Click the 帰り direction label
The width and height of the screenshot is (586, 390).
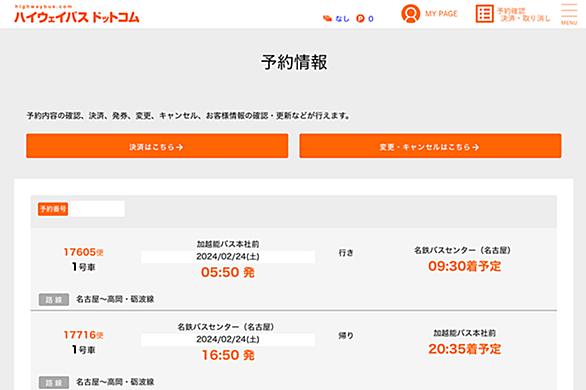pos(346,336)
